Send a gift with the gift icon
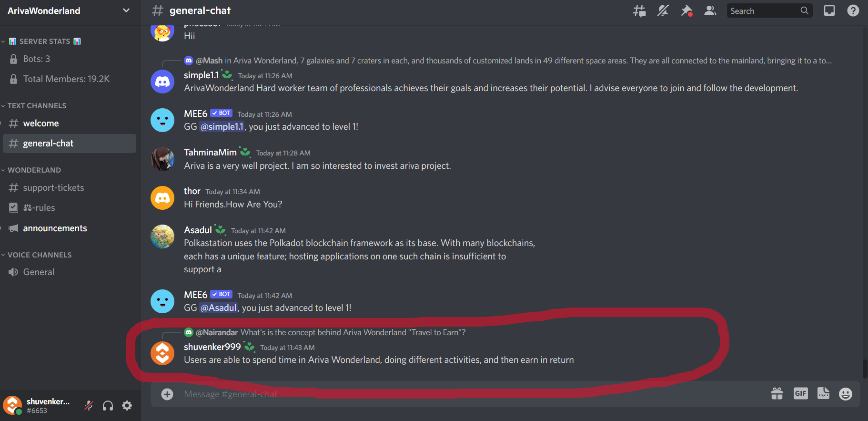The image size is (868, 421). click(x=777, y=394)
